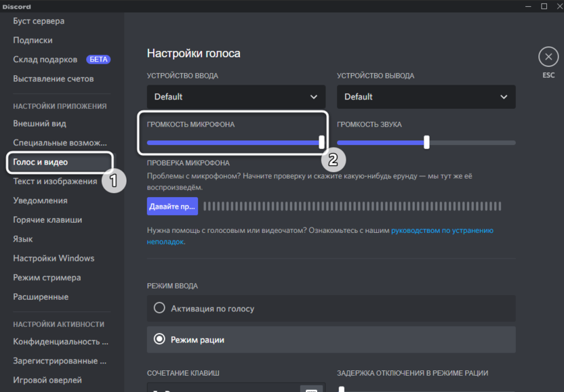Viewport: 564px width, 392px height.
Task: Open the Игровой оверлей section
Action: pos(47,380)
